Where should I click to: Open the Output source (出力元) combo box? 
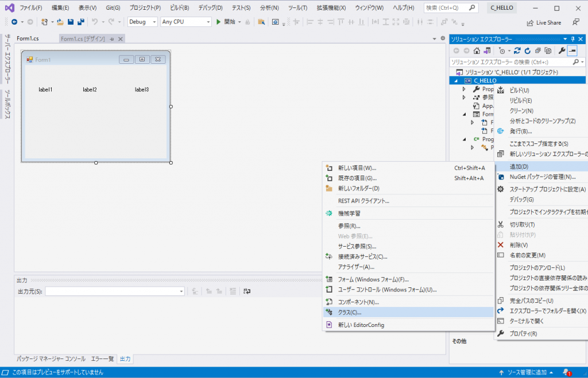click(115, 291)
